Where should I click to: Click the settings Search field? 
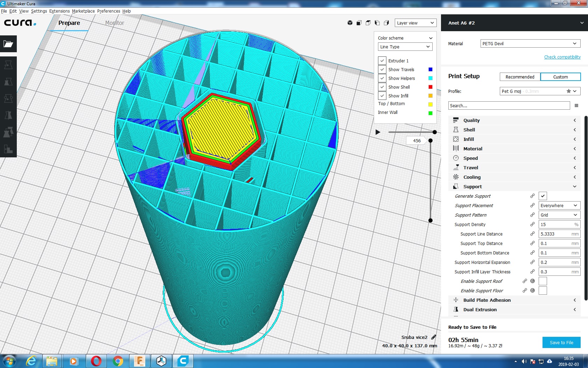point(509,105)
